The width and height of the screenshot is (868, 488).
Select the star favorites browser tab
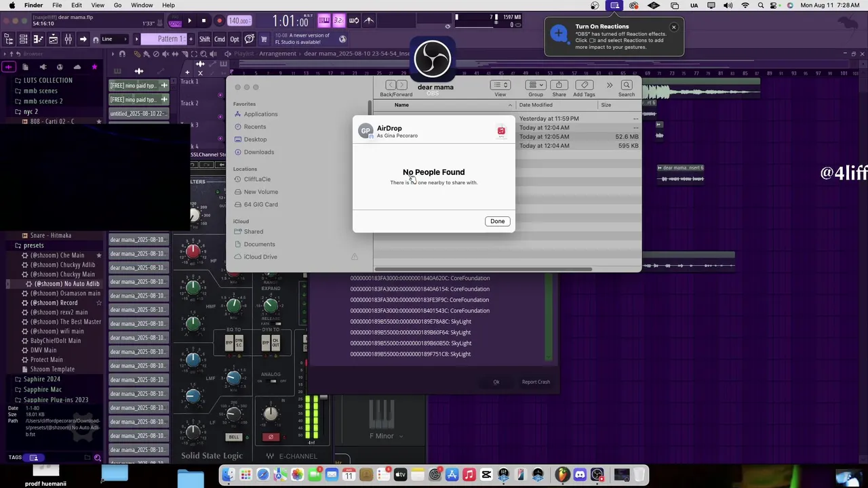click(x=94, y=66)
